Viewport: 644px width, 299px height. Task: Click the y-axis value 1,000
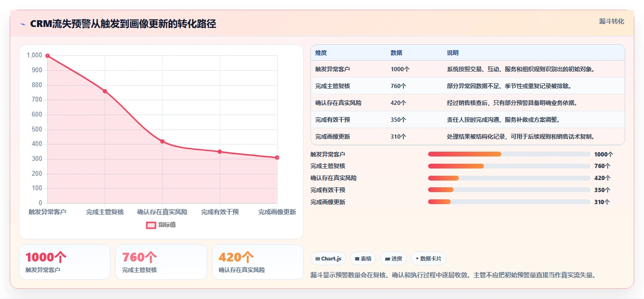click(x=34, y=55)
